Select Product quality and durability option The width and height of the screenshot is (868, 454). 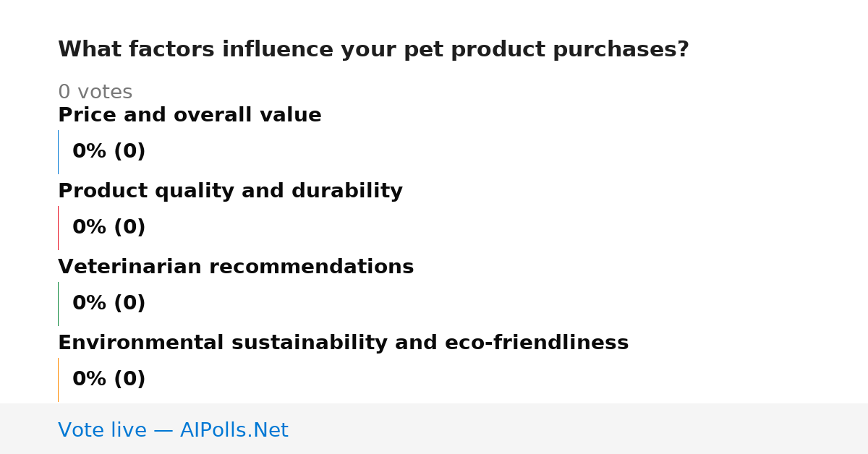tap(230, 191)
